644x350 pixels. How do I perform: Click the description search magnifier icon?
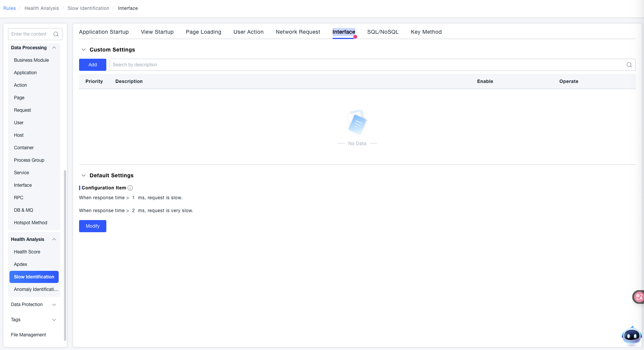point(629,65)
